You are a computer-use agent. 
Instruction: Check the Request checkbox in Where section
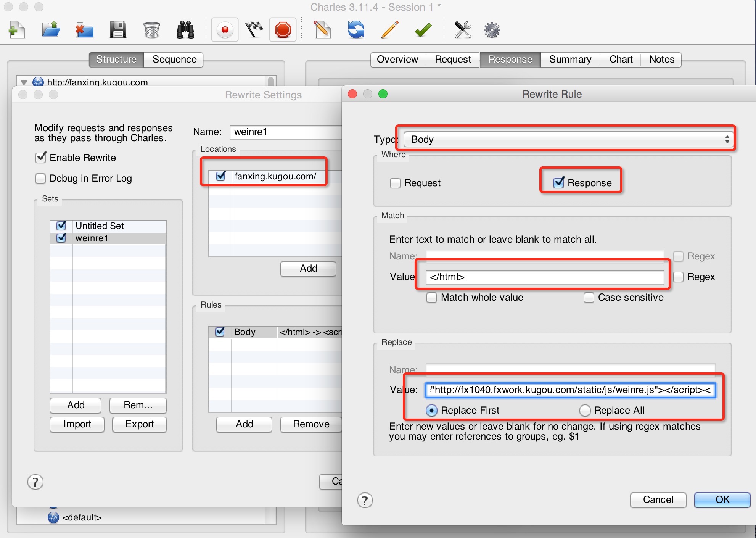(395, 183)
